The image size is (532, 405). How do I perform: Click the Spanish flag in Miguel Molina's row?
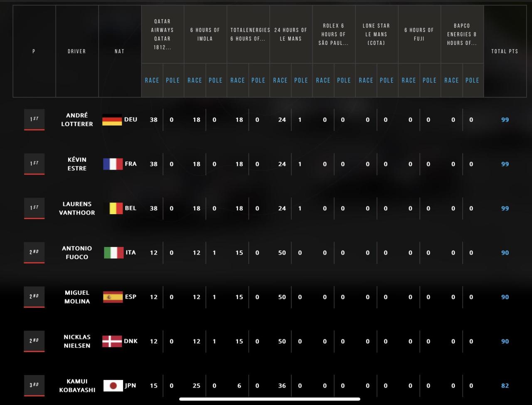(113, 297)
